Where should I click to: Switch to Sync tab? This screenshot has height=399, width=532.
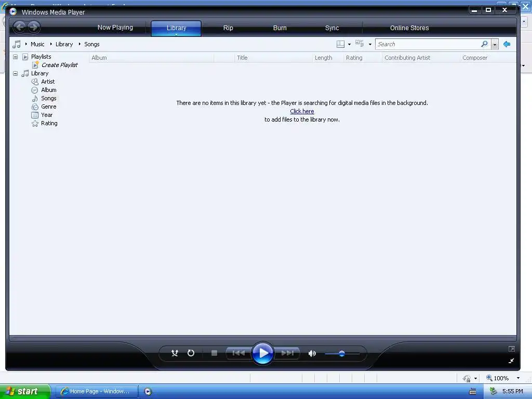[332, 28]
